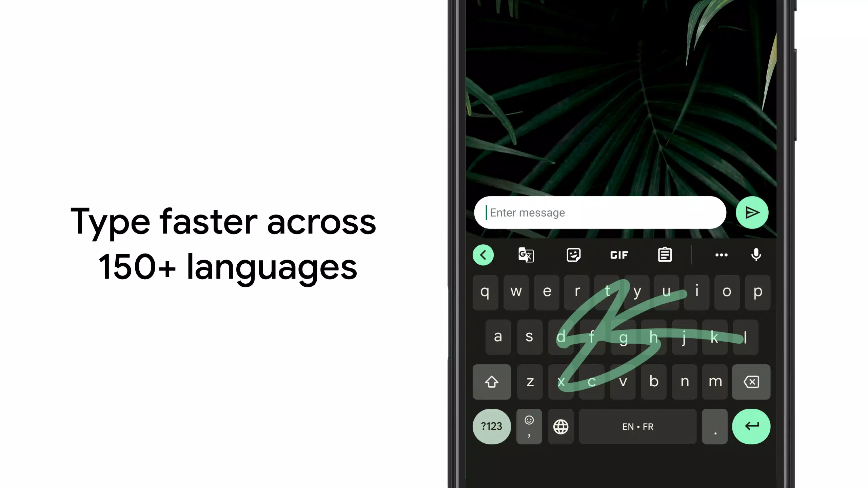Select the sticker/emoji panel icon
Viewport: 868px width, 488px height.
point(573,256)
